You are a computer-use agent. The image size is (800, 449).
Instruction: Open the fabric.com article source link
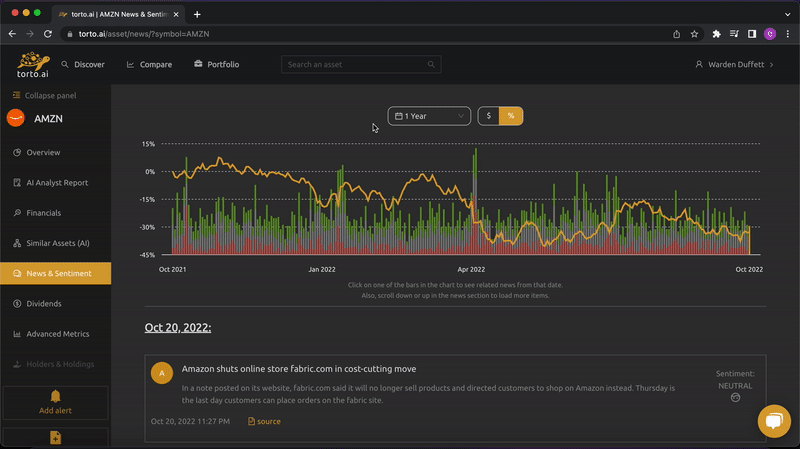click(x=264, y=421)
